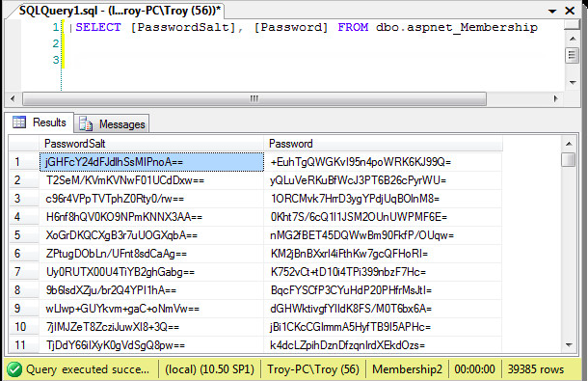Click row header number 1
Viewport: 588px width, 381px height.
pyautogui.click(x=24, y=162)
